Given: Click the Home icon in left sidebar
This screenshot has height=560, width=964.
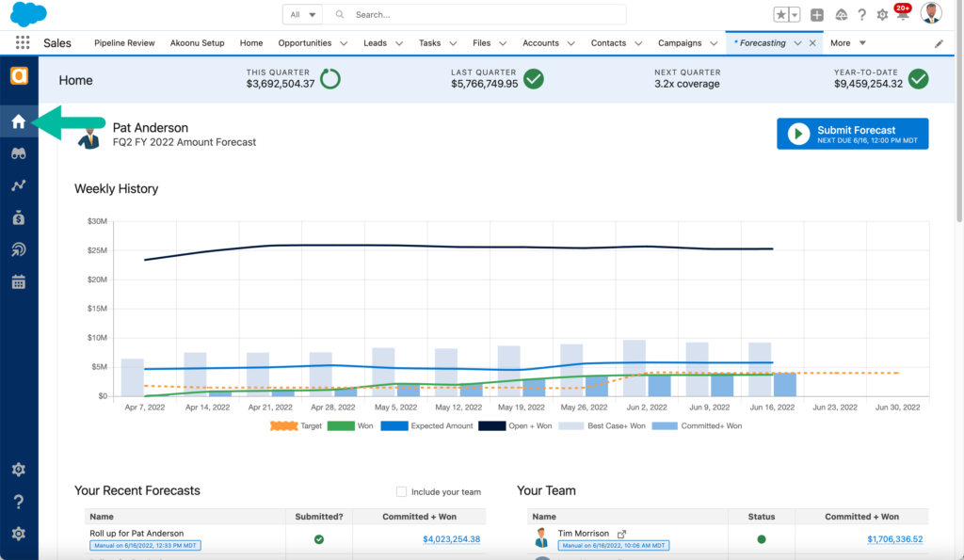Looking at the screenshot, I should click(x=18, y=121).
